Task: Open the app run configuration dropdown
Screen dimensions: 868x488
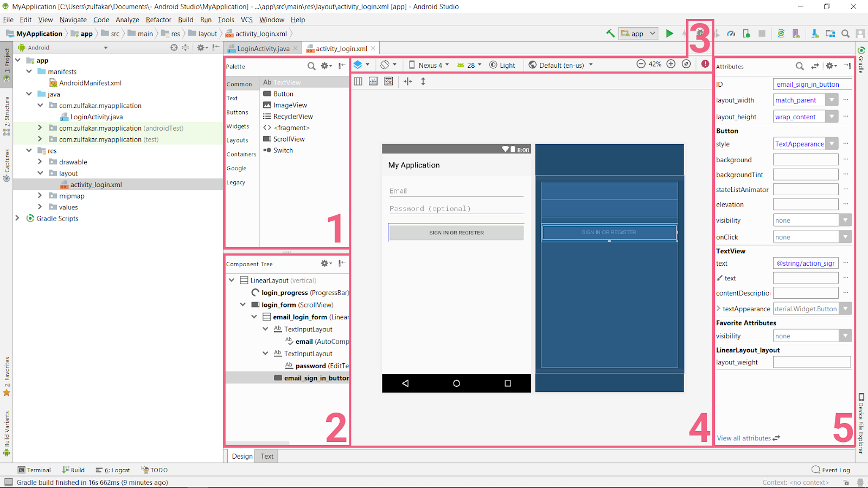Action: click(639, 34)
